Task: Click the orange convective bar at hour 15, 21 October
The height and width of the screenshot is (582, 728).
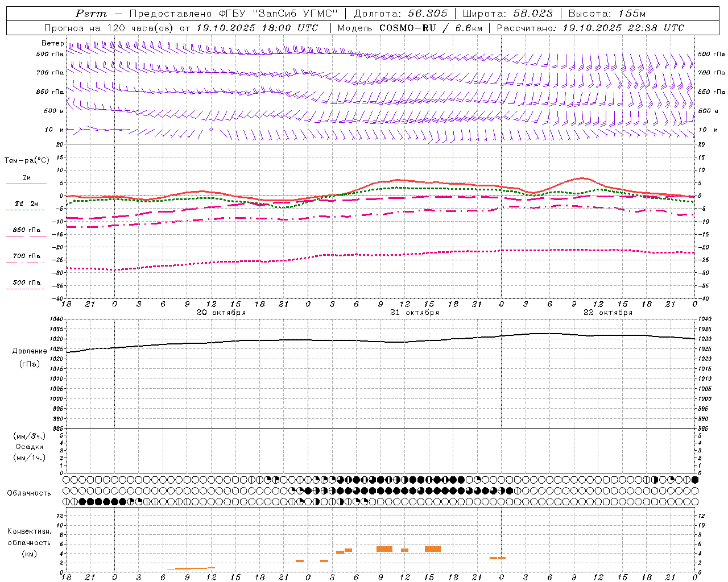Action: 433,549
